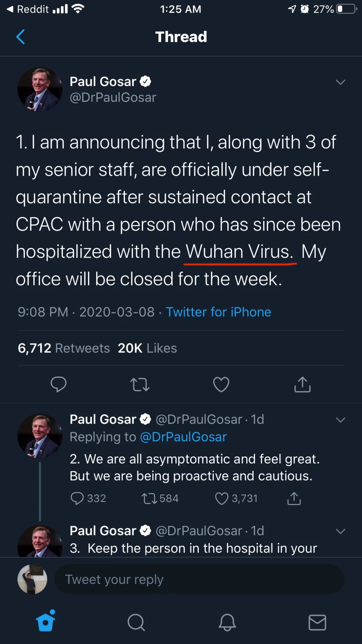Image resolution: width=362 pixels, height=644 pixels.
Task: Retweet the second tweet with 584 retweets
Action: point(149,498)
